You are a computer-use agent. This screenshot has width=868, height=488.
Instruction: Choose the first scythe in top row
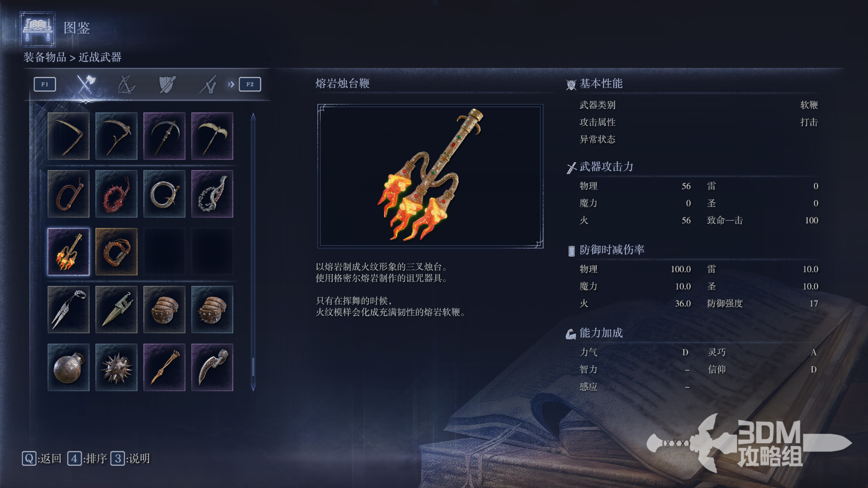(x=68, y=136)
